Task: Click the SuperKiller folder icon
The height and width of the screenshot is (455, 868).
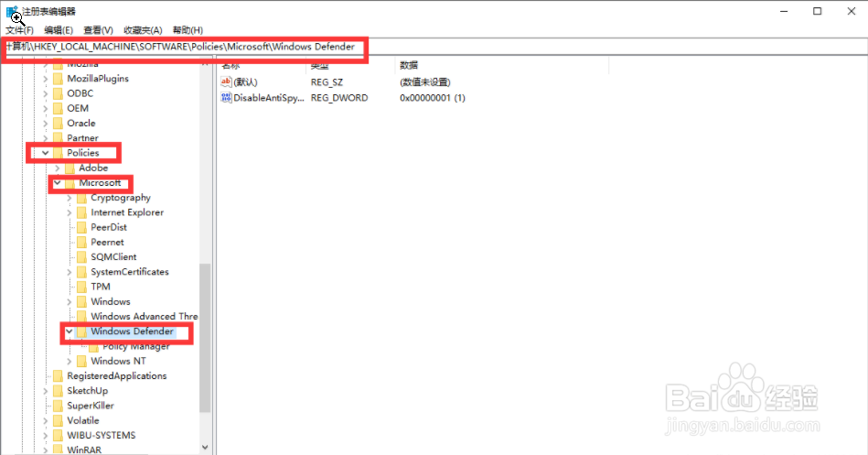Action: click(x=58, y=406)
